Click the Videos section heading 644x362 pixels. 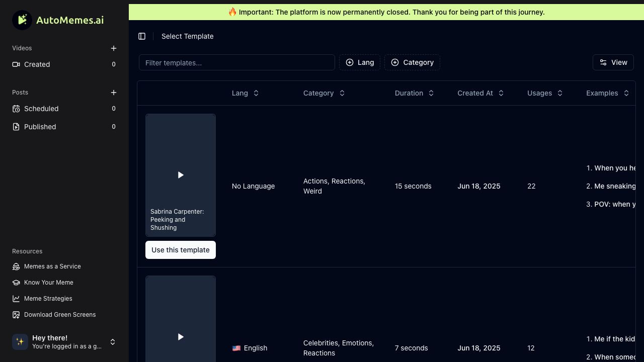[22, 48]
